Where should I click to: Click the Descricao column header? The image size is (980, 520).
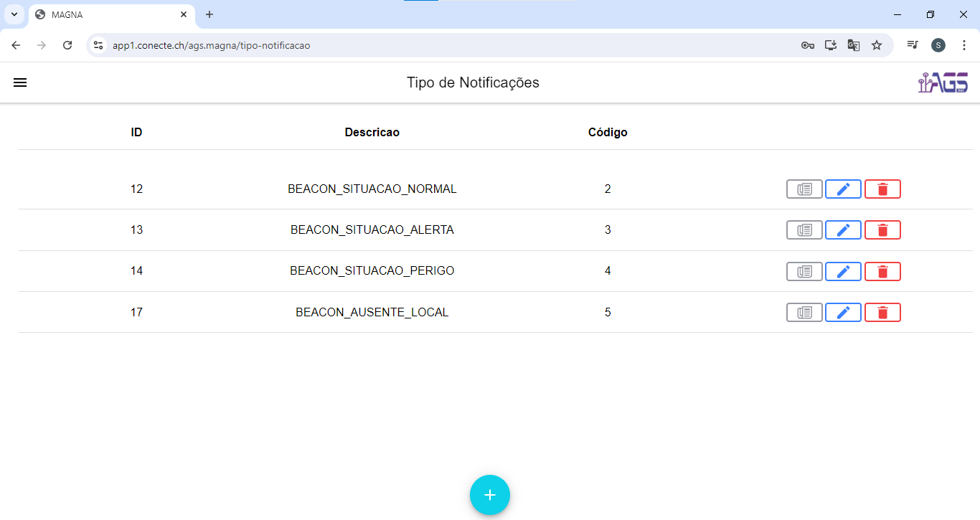coord(372,133)
